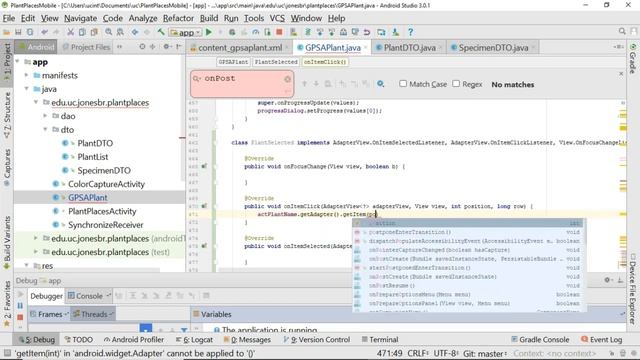Expand edu.uc.jonesbr.plantplaces (test) package
This screenshot has width=640, height=360.
coord(36,252)
